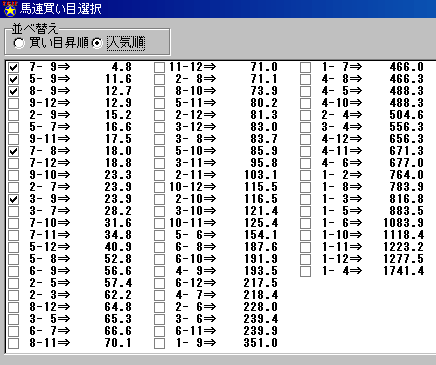This screenshot has width=436, height=365.
Task: Check the 3-5 bet checkbox
Action: [x=13, y=319]
